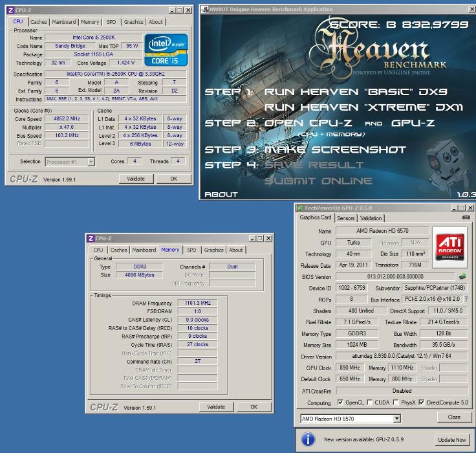Screen dimensions: 476x453
Task: Click the CAS# Latency 9.0 clocks value
Action: (x=197, y=320)
